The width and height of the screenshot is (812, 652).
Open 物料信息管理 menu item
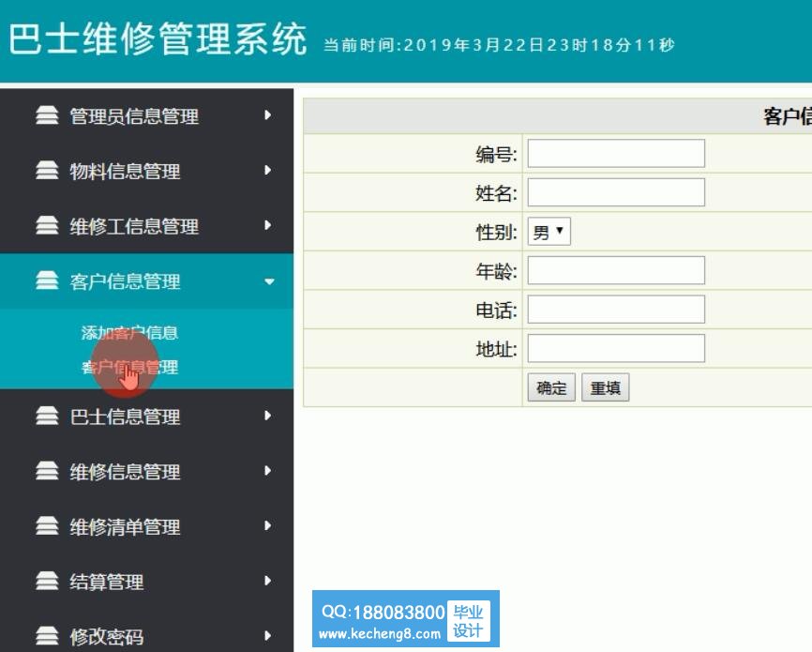[125, 171]
